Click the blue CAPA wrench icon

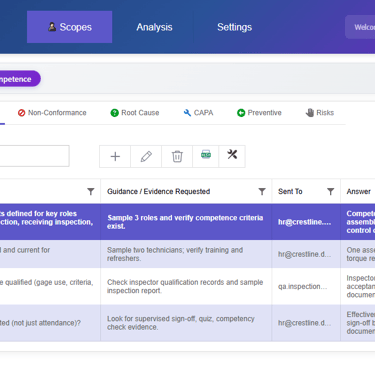coord(187,113)
